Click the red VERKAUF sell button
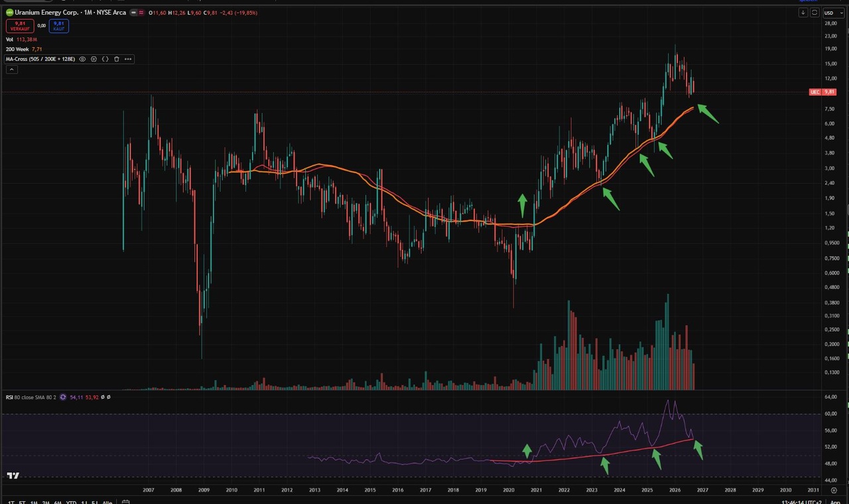 pyautogui.click(x=19, y=26)
